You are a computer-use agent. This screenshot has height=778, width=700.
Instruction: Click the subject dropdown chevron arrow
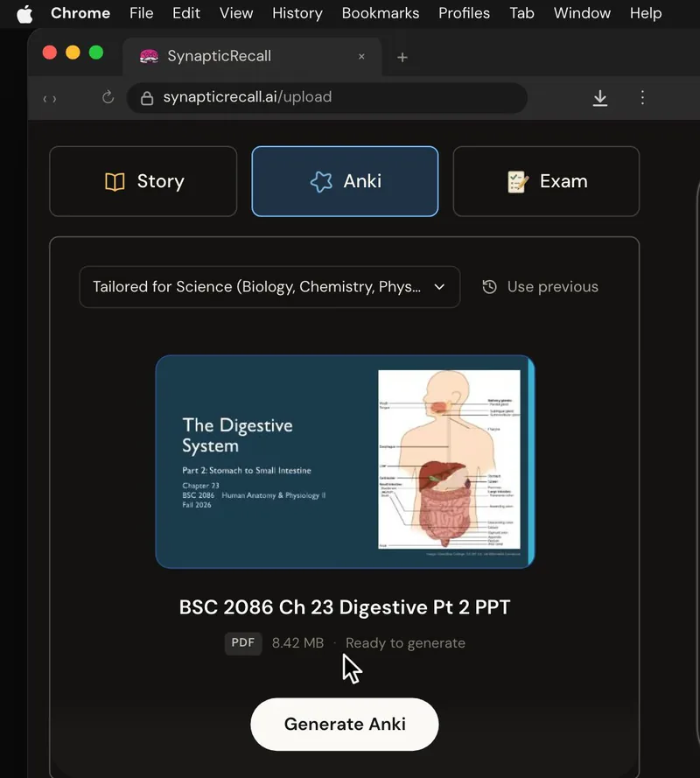coord(439,287)
